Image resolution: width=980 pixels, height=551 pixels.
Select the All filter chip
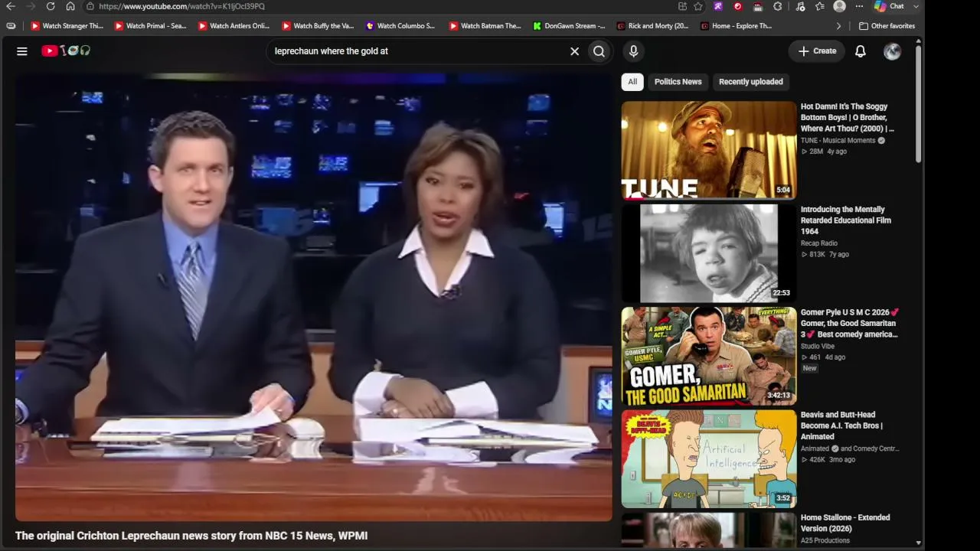pos(632,82)
